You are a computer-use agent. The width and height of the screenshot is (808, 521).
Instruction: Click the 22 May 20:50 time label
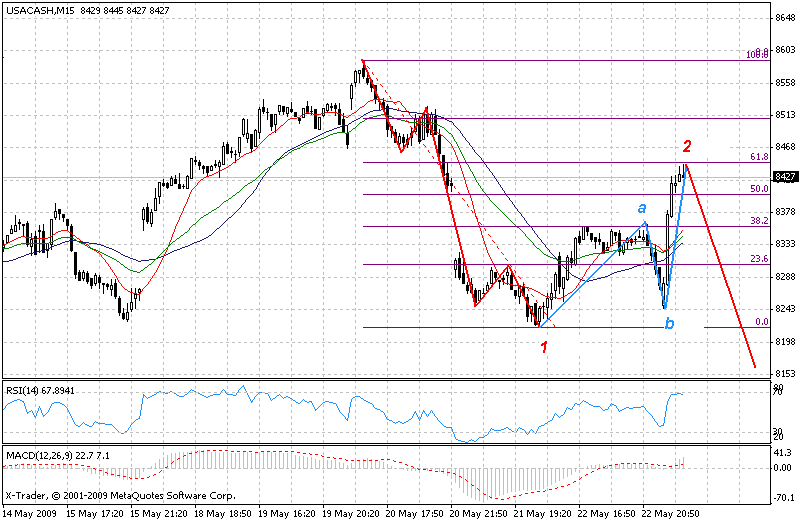(x=671, y=512)
